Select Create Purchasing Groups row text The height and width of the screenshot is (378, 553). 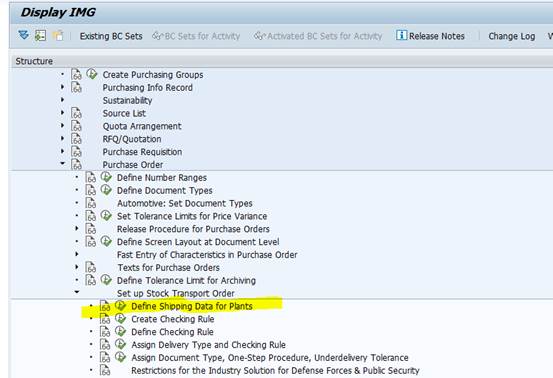[x=153, y=75]
